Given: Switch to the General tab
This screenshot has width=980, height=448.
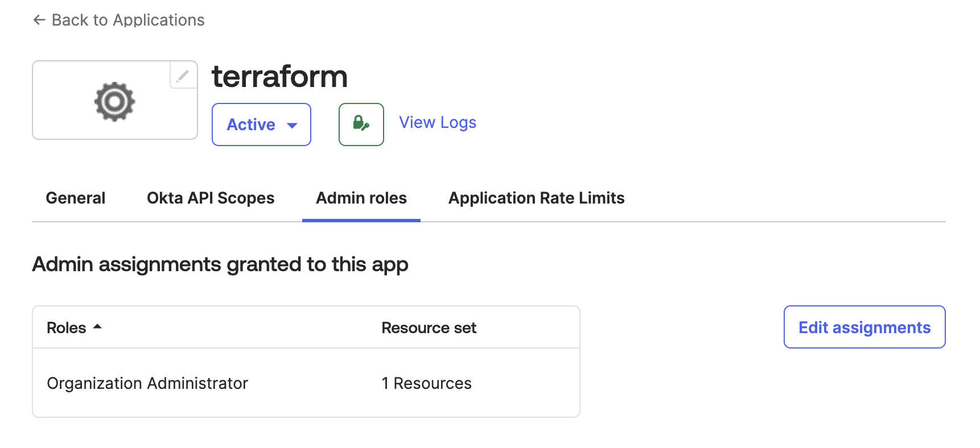Looking at the screenshot, I should tap(76, 198).
